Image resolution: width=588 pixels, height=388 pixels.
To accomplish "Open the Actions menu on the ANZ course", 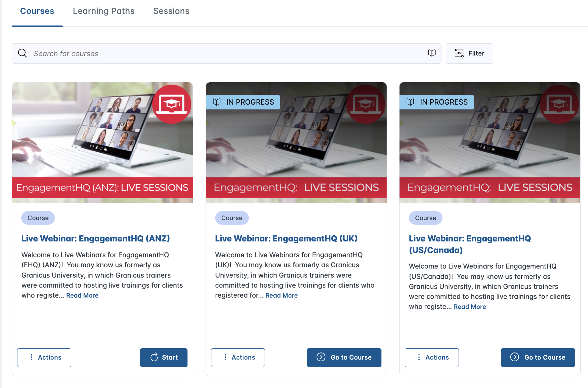I will click(x=44, y=357).
